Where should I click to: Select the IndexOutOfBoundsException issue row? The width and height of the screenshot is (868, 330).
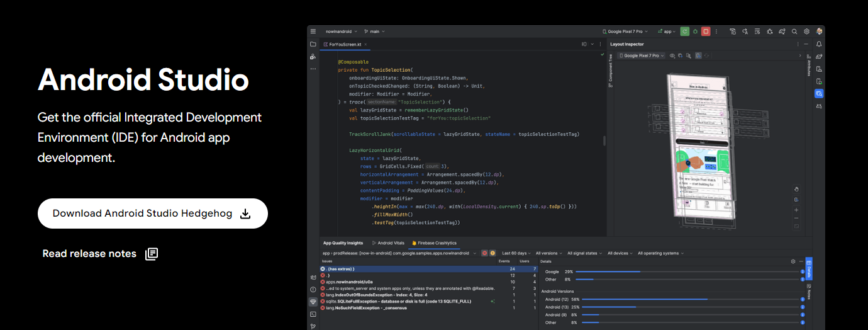pyautogui.click(x=429, y=295)
